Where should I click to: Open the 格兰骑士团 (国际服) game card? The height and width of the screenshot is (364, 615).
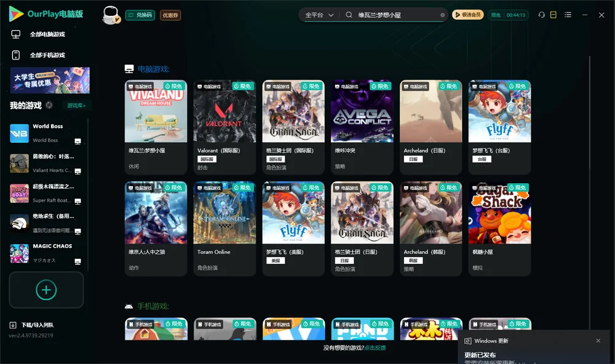click(x=293, y=127)
